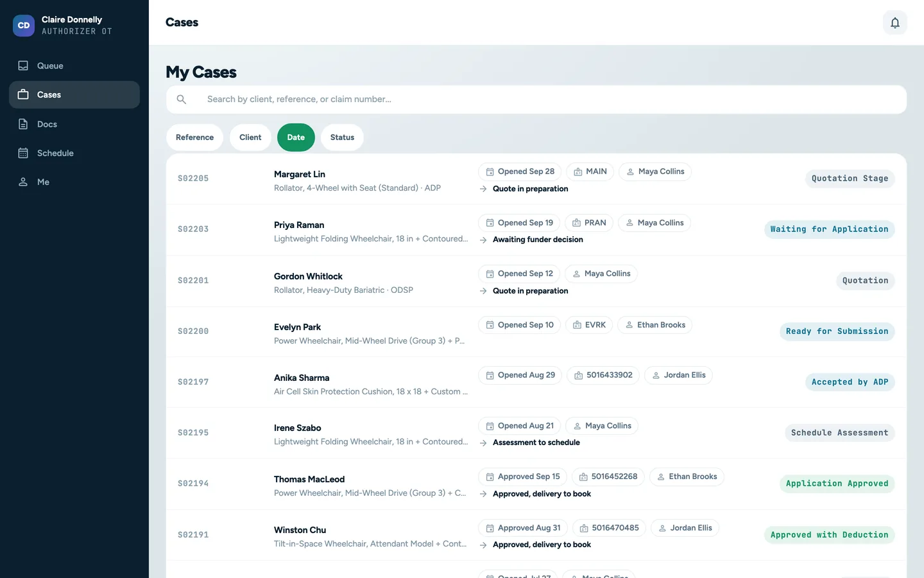The height and width of the screenshot is (578, 924).
Task: Open the notifications bell
Action: (894, 22)
